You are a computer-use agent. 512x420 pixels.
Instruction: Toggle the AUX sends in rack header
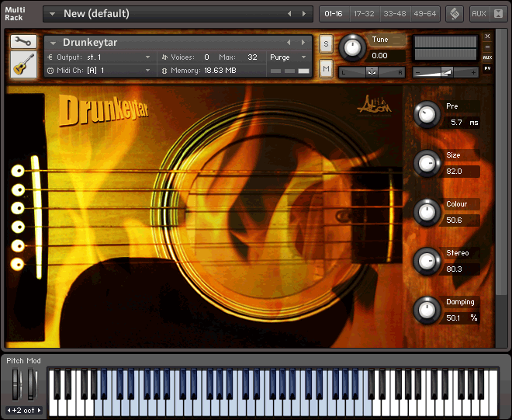pyautogui.click(x=479, y=14)
